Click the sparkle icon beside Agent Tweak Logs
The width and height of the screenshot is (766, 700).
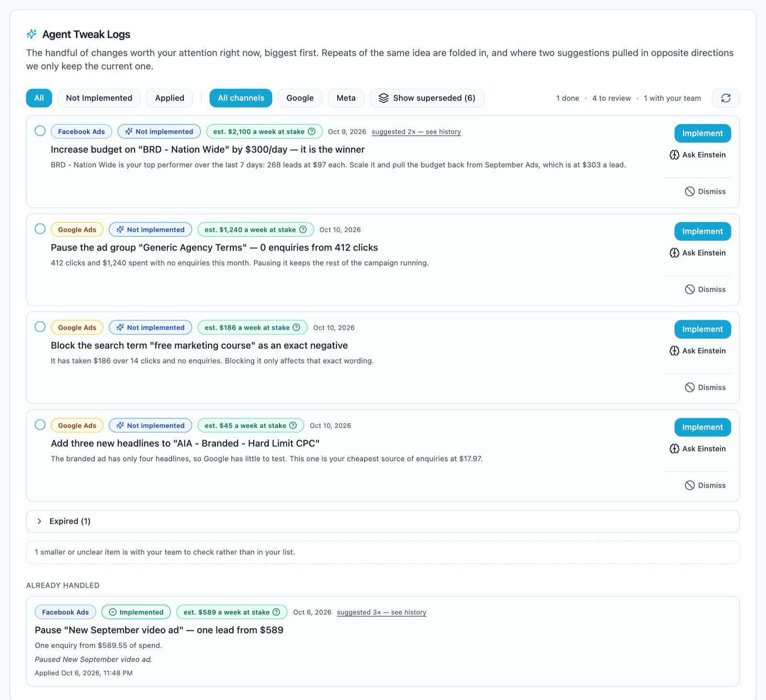32,34
